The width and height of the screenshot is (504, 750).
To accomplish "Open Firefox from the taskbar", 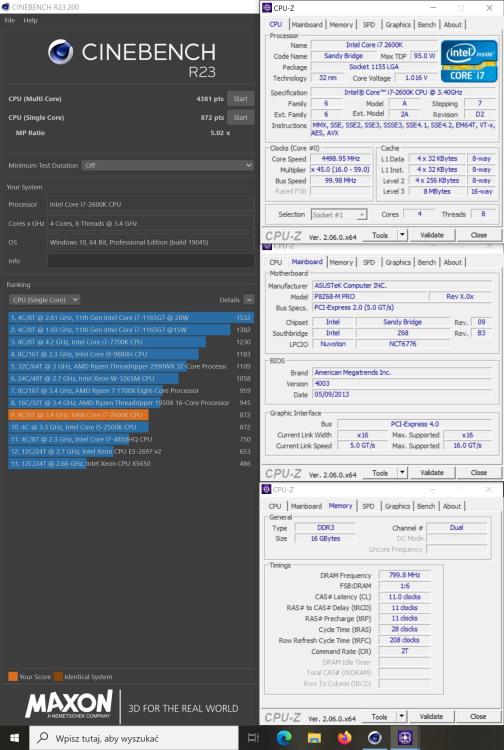I will click(344, 738).
